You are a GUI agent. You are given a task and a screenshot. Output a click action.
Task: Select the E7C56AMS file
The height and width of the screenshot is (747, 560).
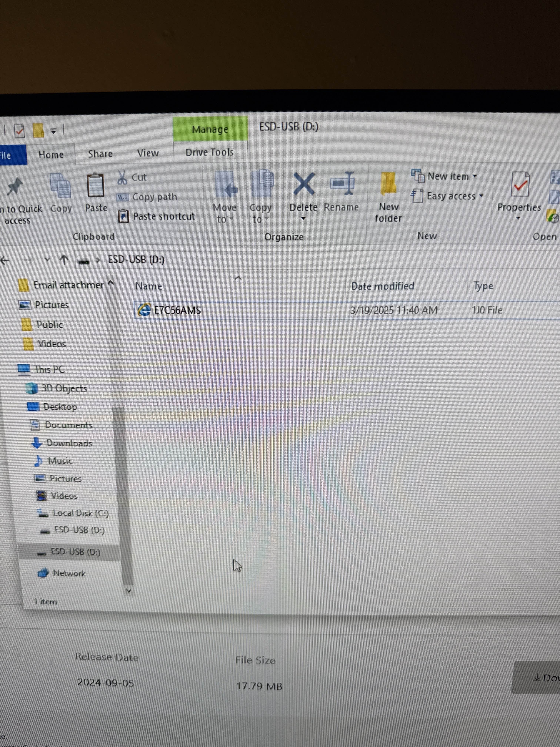point(347,310)
